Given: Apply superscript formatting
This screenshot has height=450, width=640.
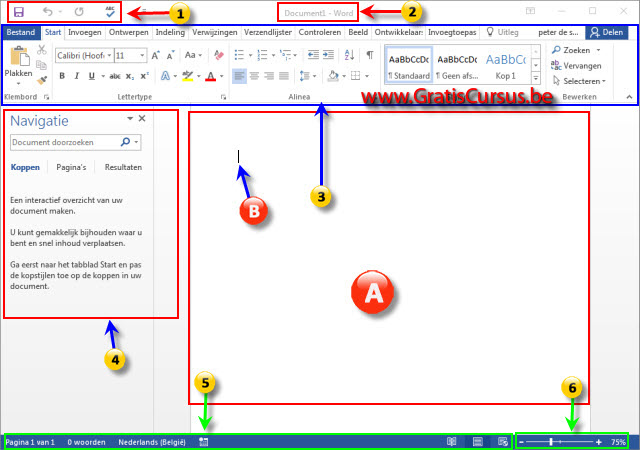Looking at the screenshot, I should (144, 76).
